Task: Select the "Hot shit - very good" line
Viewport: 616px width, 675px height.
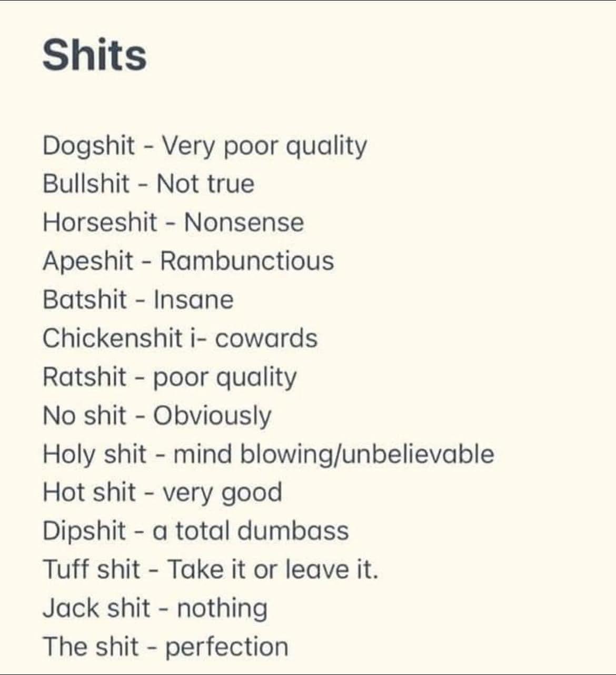Action: 162,492
